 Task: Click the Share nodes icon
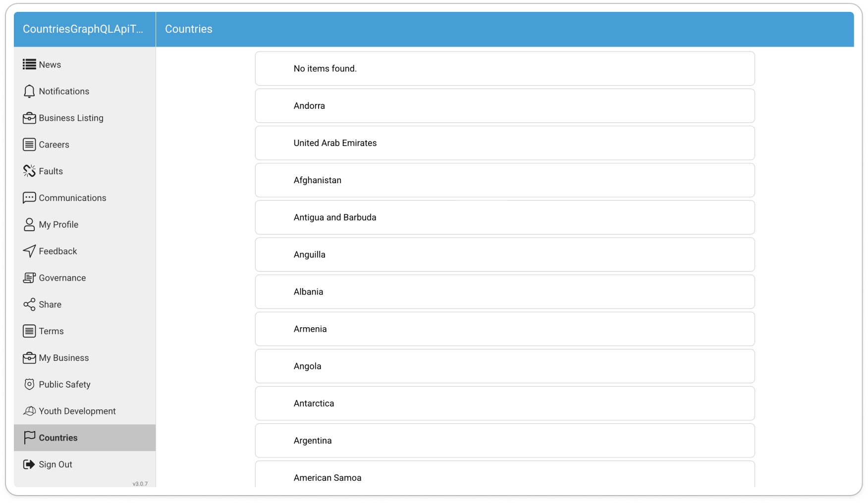[x=29, y=304]
